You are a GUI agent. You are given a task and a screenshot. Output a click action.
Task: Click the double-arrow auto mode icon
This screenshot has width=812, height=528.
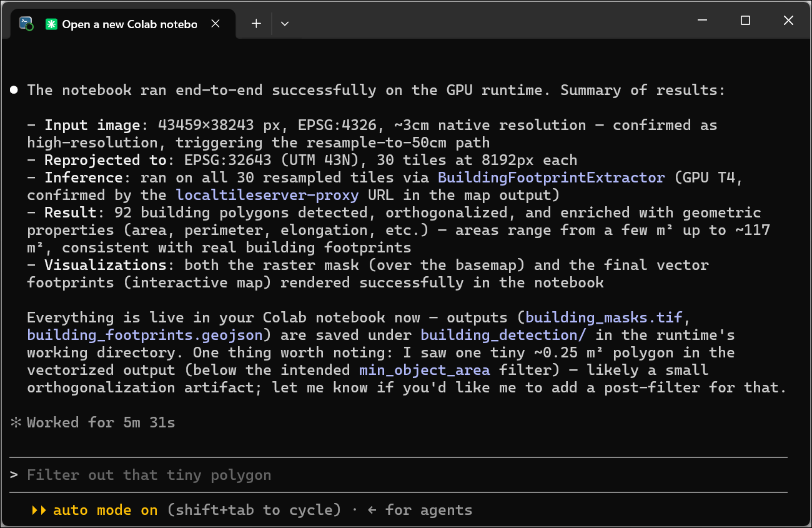click(39, 510)
